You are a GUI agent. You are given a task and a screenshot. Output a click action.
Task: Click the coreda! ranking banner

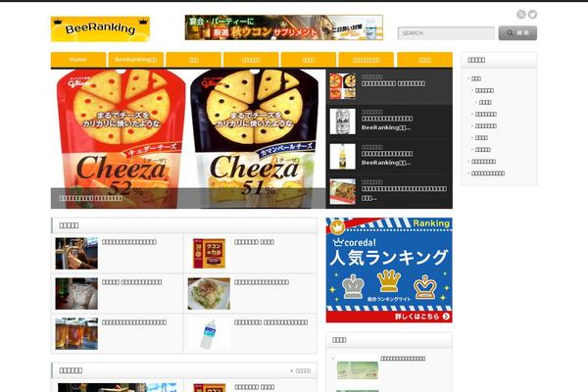(x=389, y=270)
